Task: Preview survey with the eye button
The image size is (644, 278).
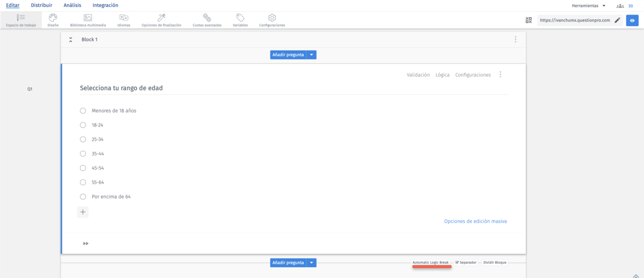Action: (632, 20)
